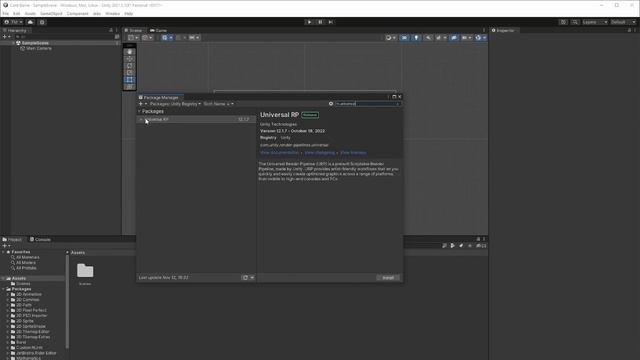Select the Transform tool in Scene overlay

pyautogui.click(x=130, y=87)
